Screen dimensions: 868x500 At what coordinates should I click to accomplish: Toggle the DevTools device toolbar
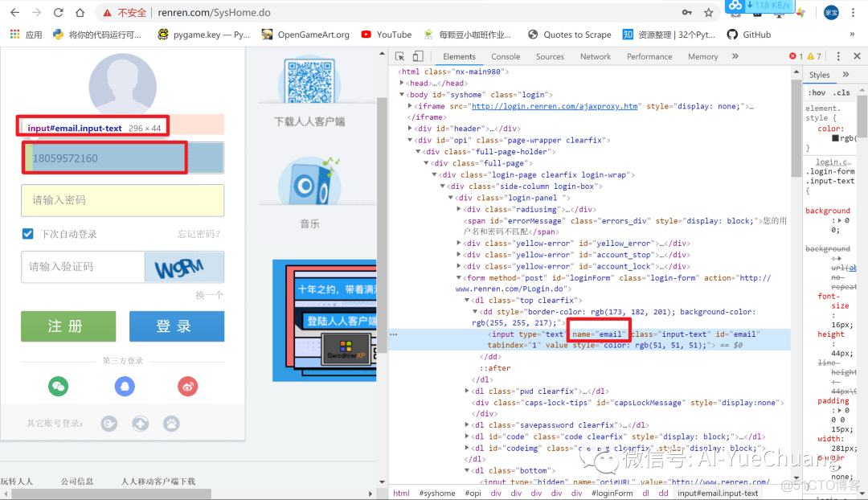click(x=418, y=56)
